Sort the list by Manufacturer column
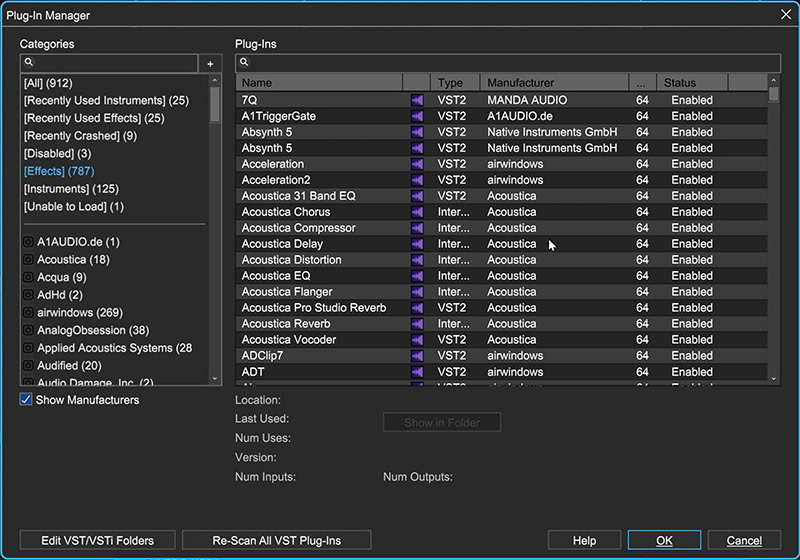800x560 pixels. point(553,83)
